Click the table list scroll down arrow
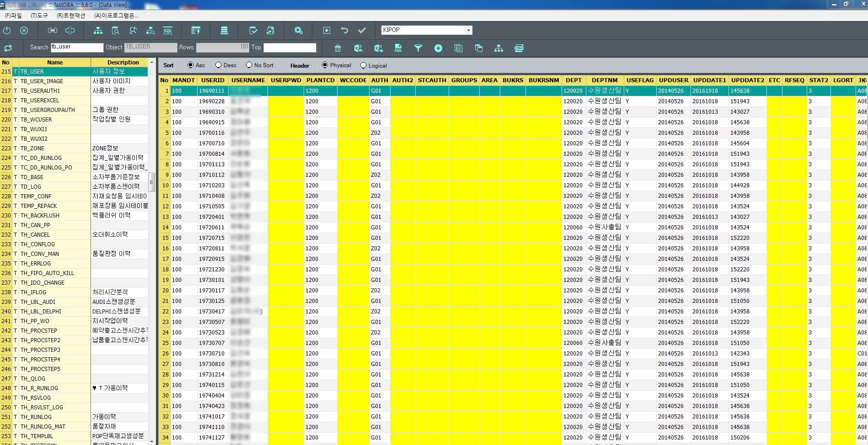This screenshot has width=868, height=445. (152, 441)
